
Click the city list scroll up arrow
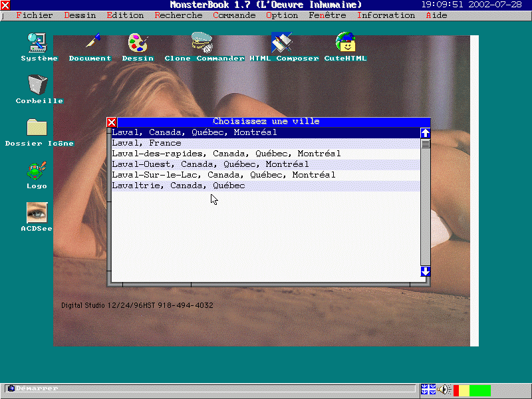(426, 133)
